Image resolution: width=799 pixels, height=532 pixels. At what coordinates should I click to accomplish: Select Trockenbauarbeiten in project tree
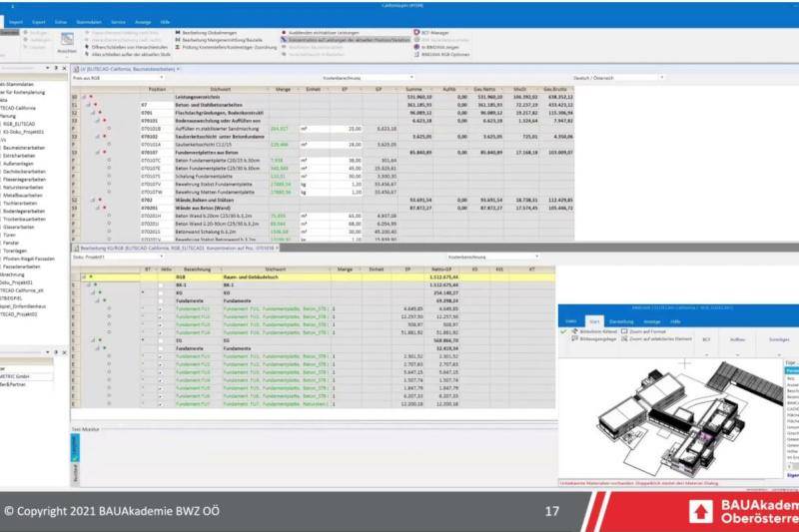point(24,219)
